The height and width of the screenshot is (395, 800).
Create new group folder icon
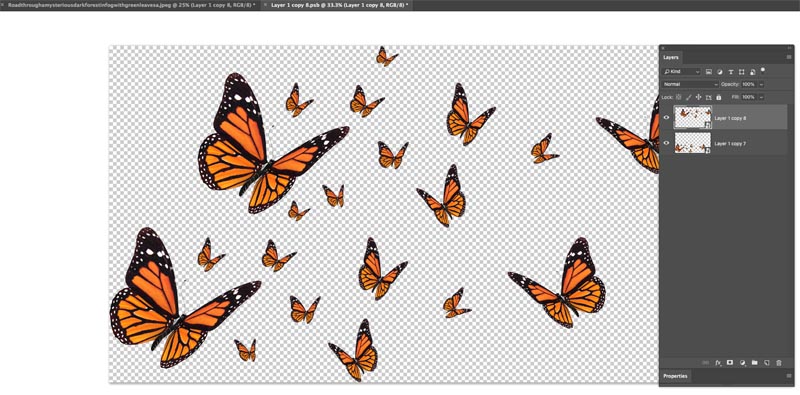(x=755, y=363)
